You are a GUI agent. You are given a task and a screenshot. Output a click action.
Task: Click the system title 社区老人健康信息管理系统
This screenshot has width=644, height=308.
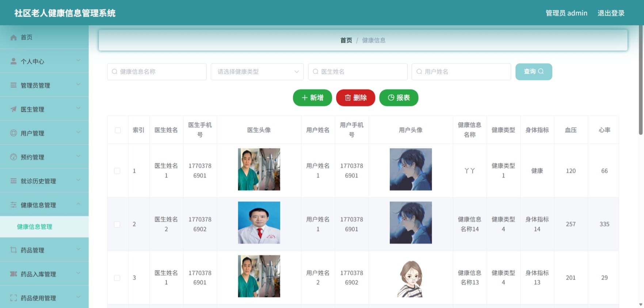coord(65,13)
